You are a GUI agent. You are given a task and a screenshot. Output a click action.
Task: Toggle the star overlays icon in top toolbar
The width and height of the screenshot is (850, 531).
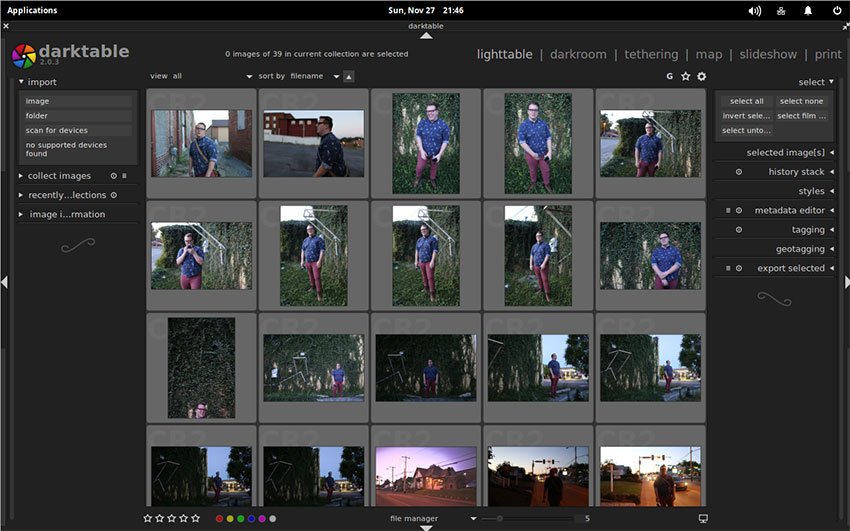click(686, 76)
